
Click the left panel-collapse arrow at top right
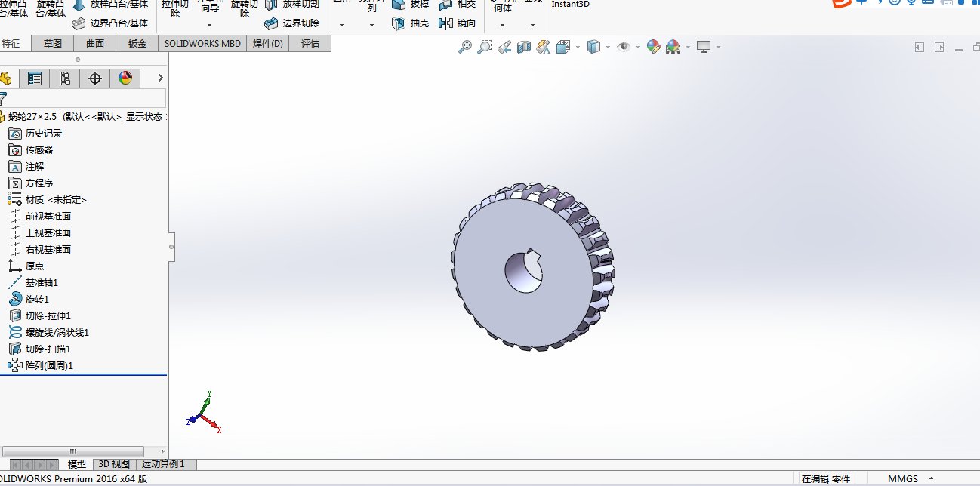pos(920,47)
